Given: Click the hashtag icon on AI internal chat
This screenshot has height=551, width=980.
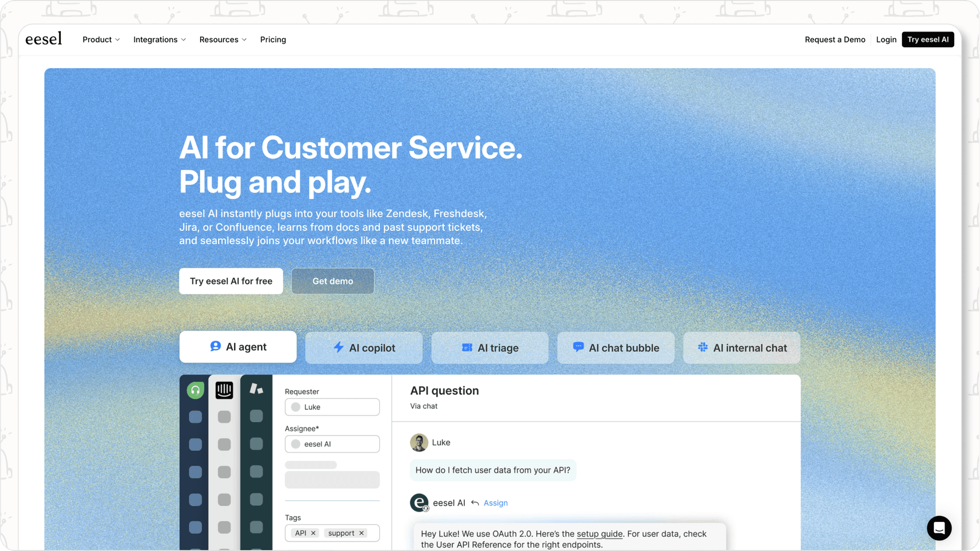Looking at the screenshot, I should (x=703, y=348).
